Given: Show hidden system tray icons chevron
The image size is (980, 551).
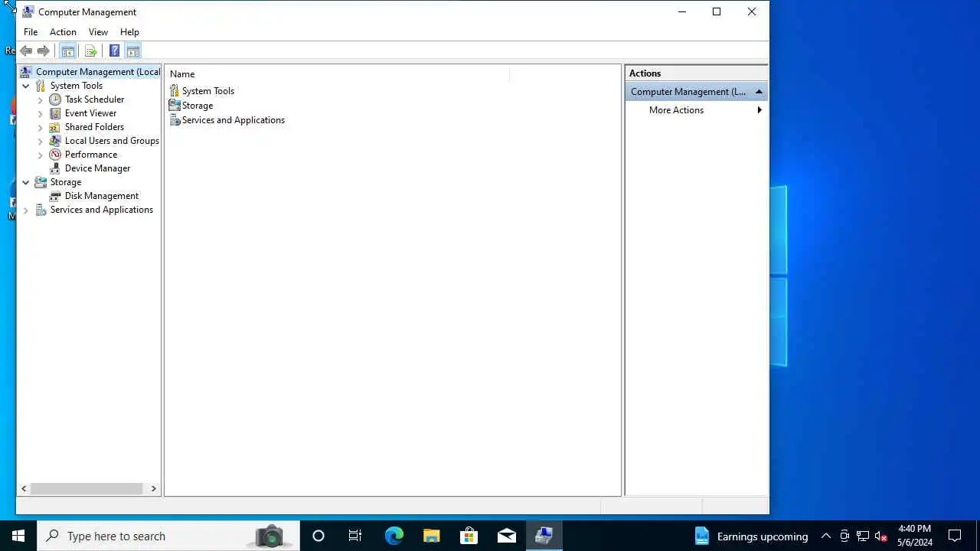Looking at the screenshot, I should tap(826, 536).
